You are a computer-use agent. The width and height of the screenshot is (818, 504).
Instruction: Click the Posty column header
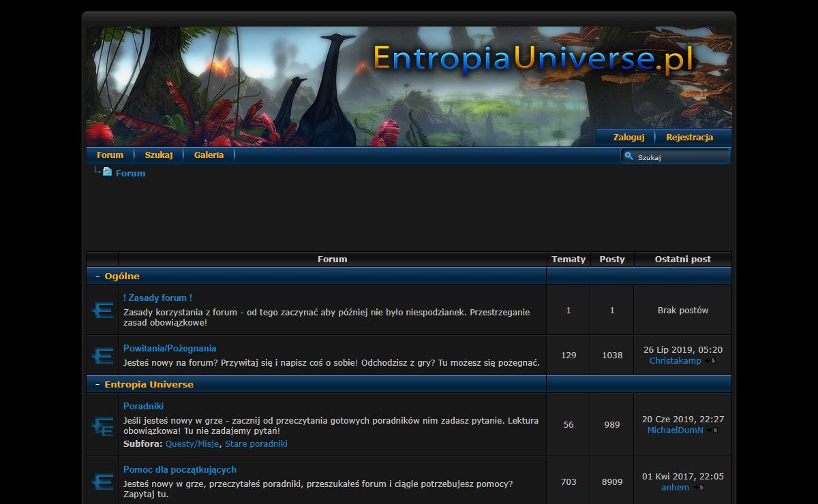612,259
